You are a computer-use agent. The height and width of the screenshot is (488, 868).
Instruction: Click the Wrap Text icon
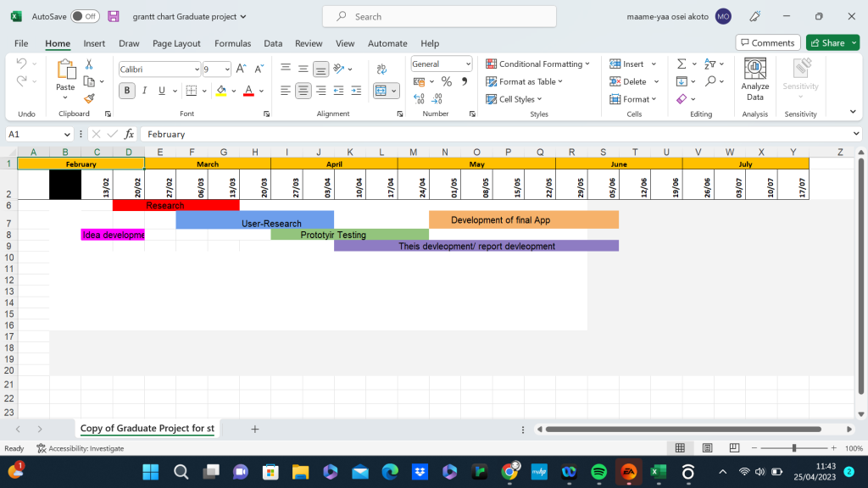pos(381,69)
